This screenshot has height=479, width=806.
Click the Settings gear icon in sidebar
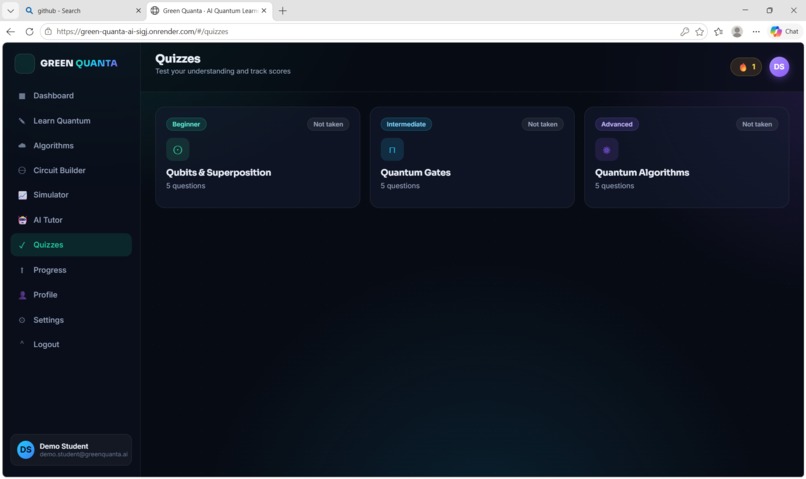click(22, 320)
